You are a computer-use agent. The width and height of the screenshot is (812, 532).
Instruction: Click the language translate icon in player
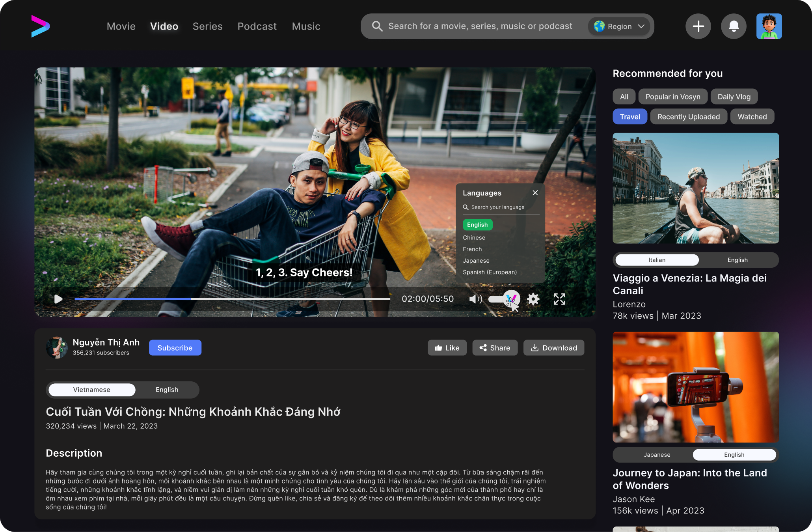tap(511, 299)
